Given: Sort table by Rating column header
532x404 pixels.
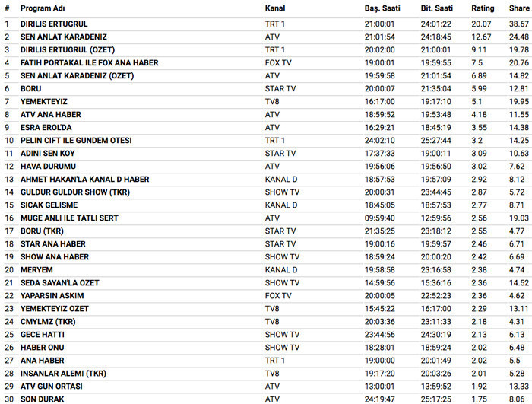Looking at the screenshot, I should (x=482, y=8).
